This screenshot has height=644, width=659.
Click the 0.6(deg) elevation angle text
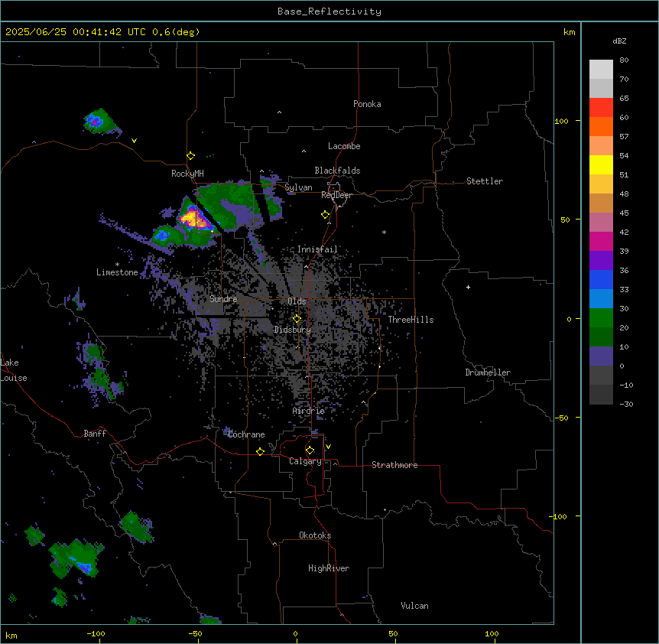176,32
